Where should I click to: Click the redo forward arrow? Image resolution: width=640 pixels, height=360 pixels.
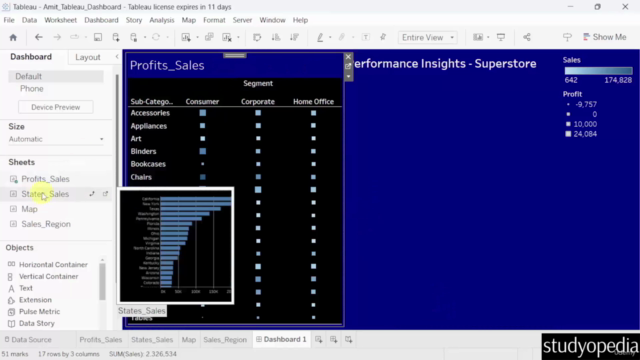coord(57,38)
